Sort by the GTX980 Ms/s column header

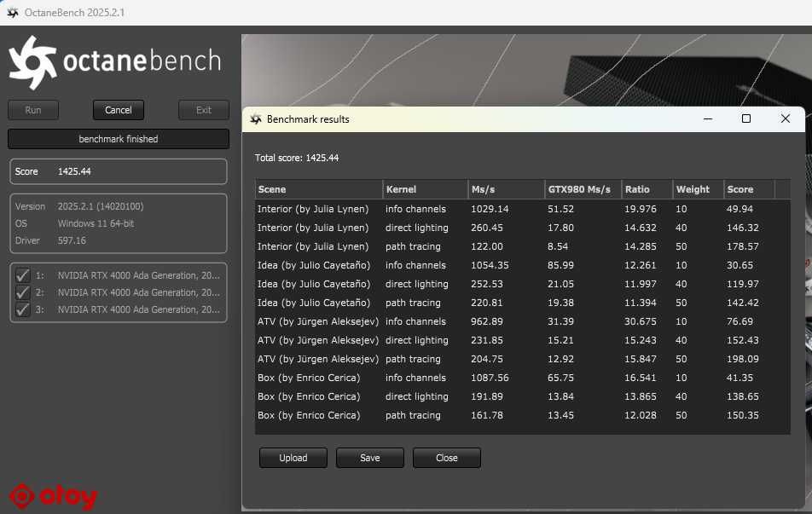coord(583,189)
